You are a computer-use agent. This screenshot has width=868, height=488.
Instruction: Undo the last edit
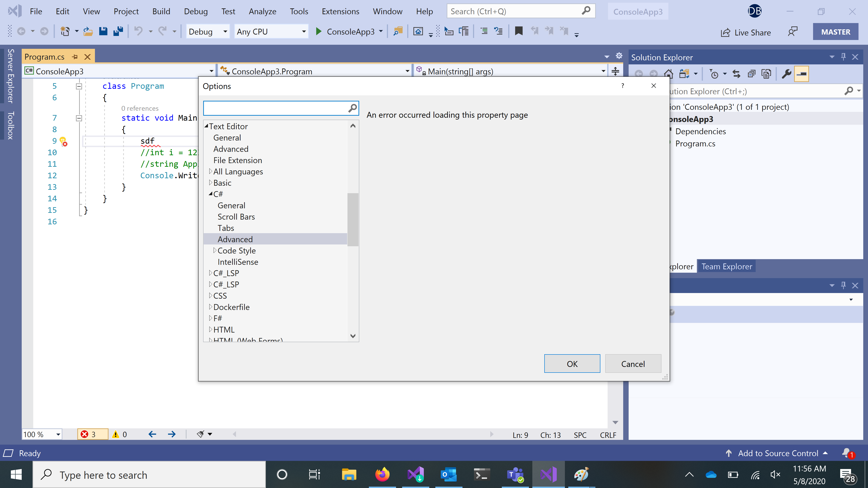(x=138, y=31)
